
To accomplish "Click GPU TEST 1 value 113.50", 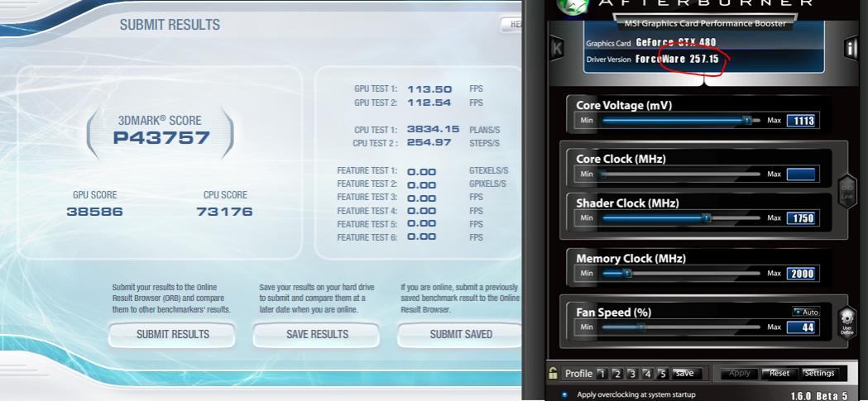I will [x=429, y=89].
